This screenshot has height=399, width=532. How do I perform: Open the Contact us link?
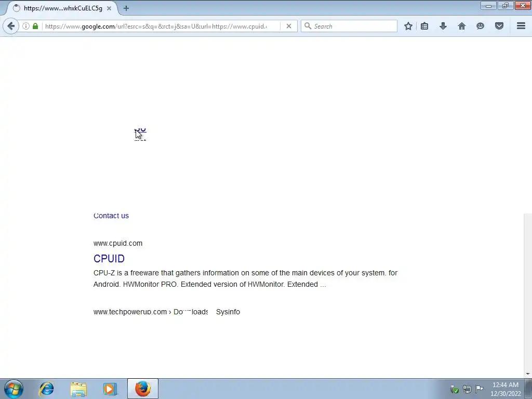[x=111, y=216]
